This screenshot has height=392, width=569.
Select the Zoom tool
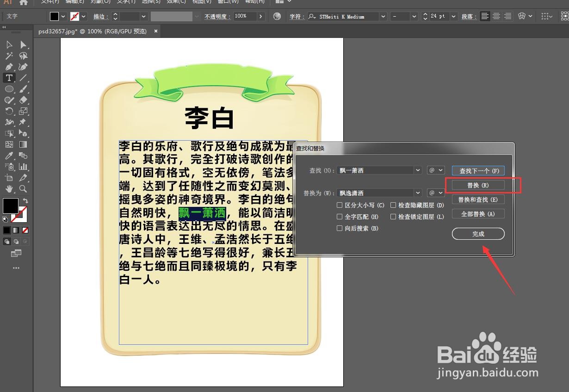click(24, 189)
